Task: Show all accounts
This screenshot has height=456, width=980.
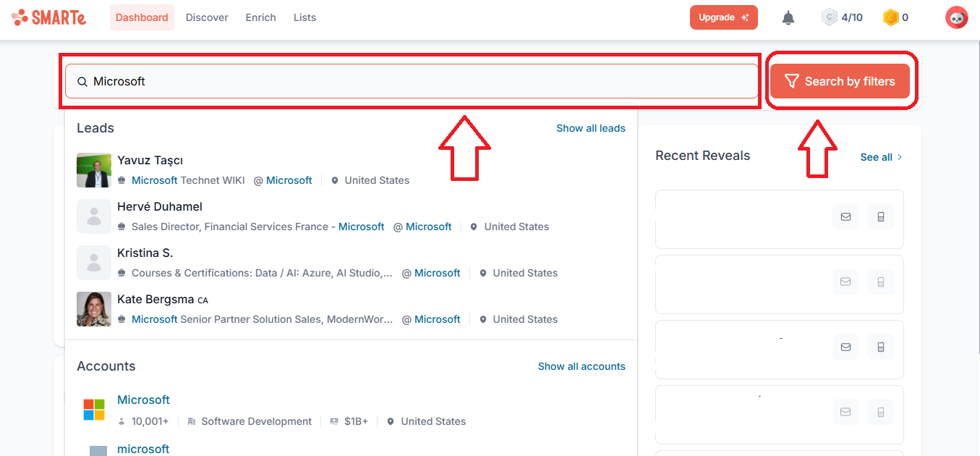Action: point(581,366)
